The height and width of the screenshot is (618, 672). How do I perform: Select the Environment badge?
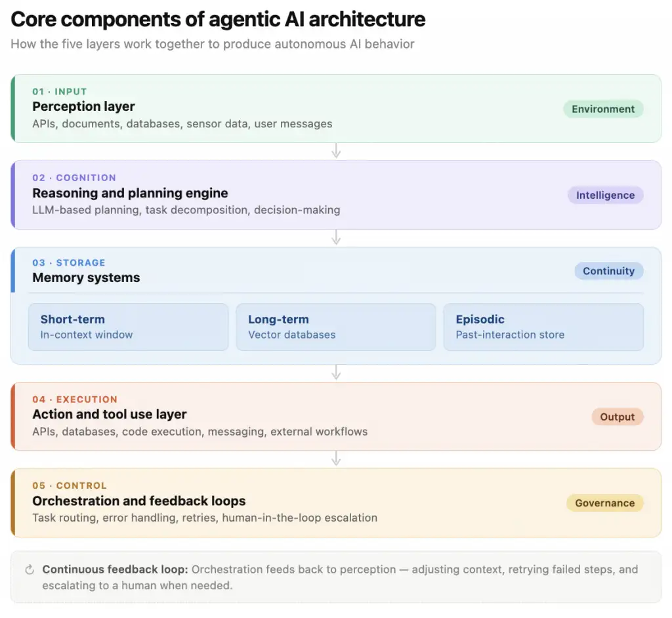coord(603,109)
